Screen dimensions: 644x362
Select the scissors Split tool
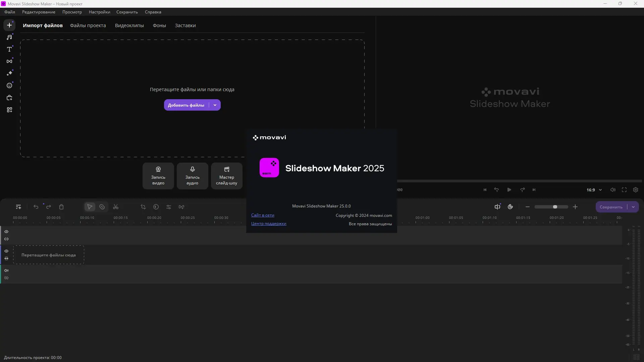[x=116, y=207]
